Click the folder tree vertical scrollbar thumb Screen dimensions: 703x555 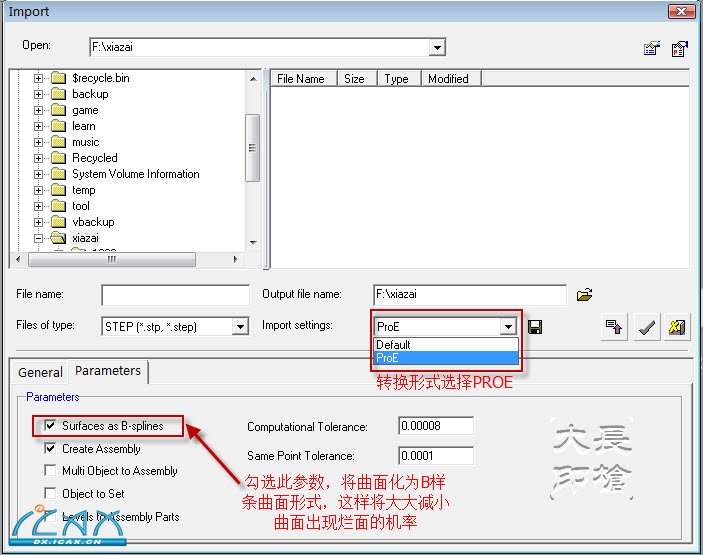252,148
